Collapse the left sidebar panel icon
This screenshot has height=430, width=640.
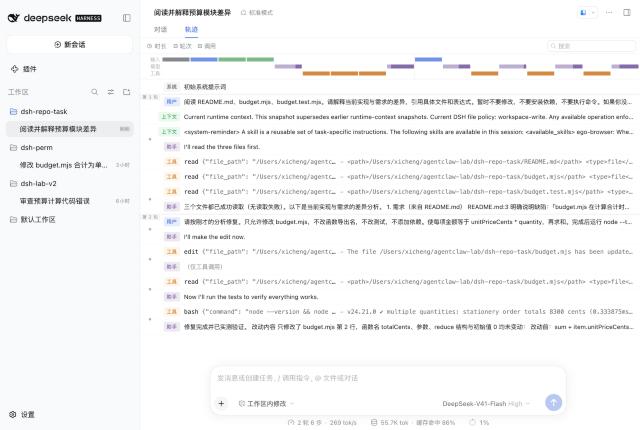[127, 18]
